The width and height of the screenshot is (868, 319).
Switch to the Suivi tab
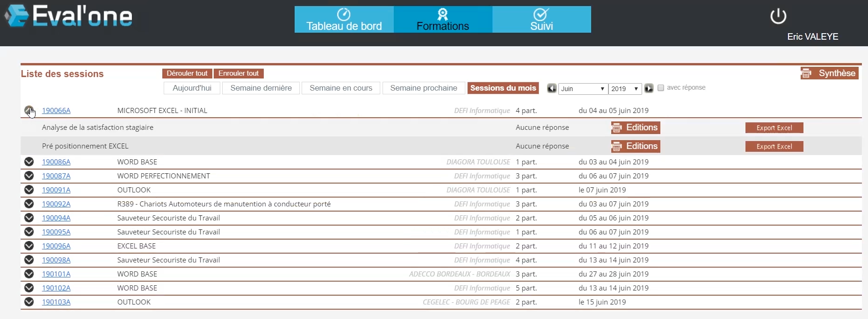tap(541, 20)
